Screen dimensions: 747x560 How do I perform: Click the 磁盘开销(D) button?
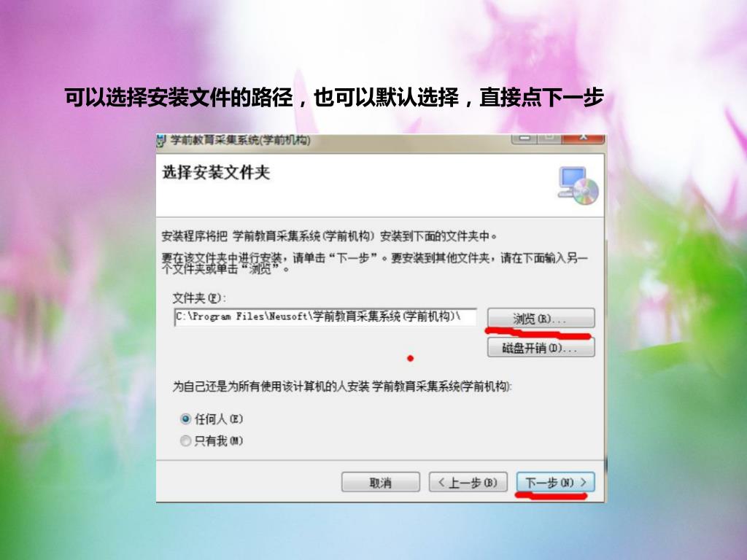[x=541, y=348]
